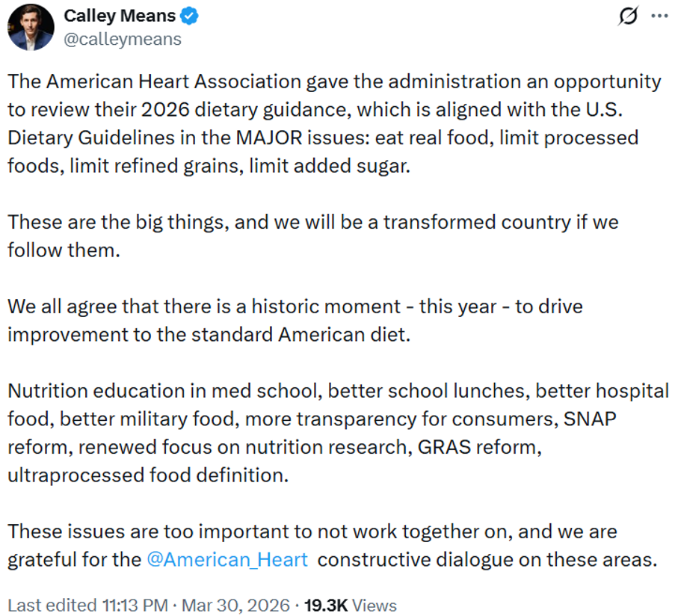This screenshot has width=675, height=616.
Task: Open the Grok slashed-circle icon
Action: point(629,16)
